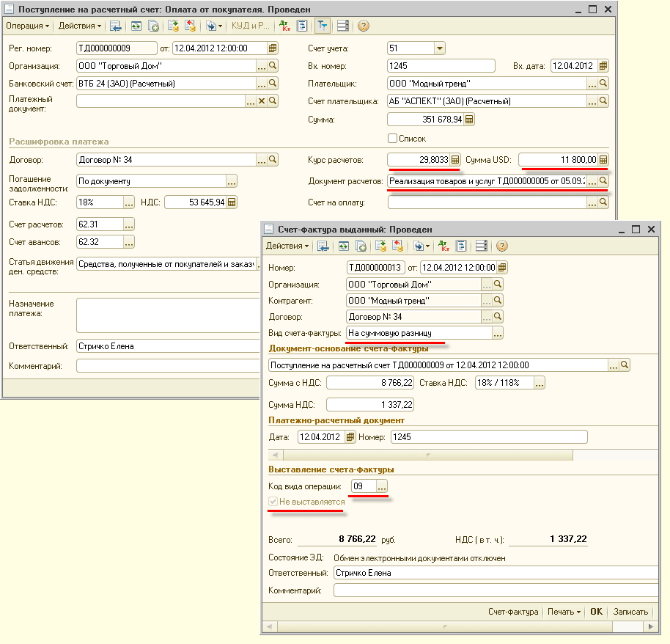Viewport: 670px width, 644px height.
Task: Expand the Счет учета 51 dropdown
Action: (440, 48)
